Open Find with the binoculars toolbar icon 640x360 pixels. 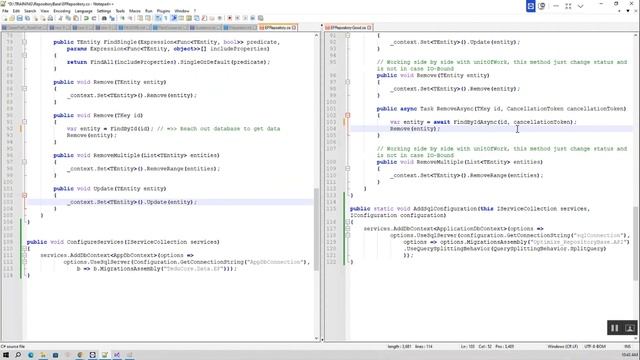pos(104,18)
